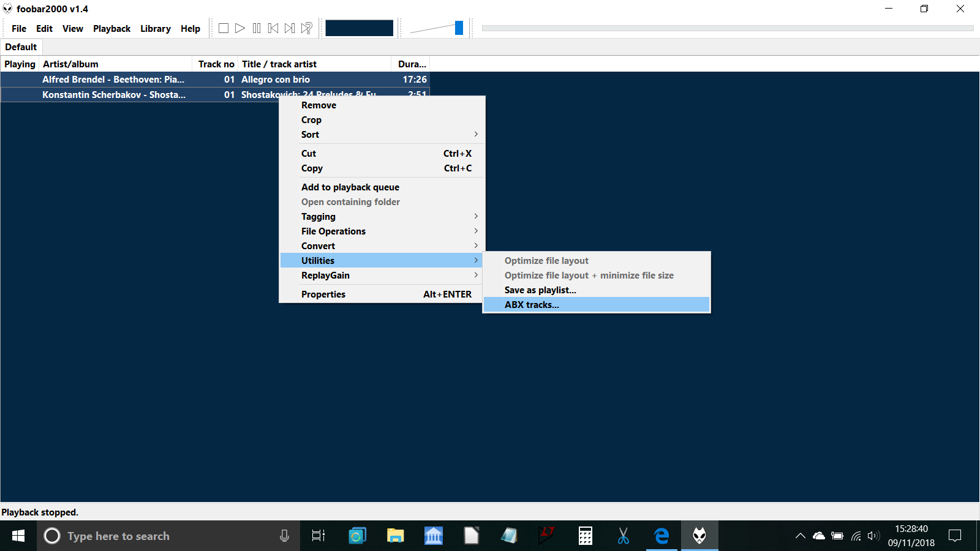Click the battery tray icon
980x551 pixels.
click(x=837, y=536)
